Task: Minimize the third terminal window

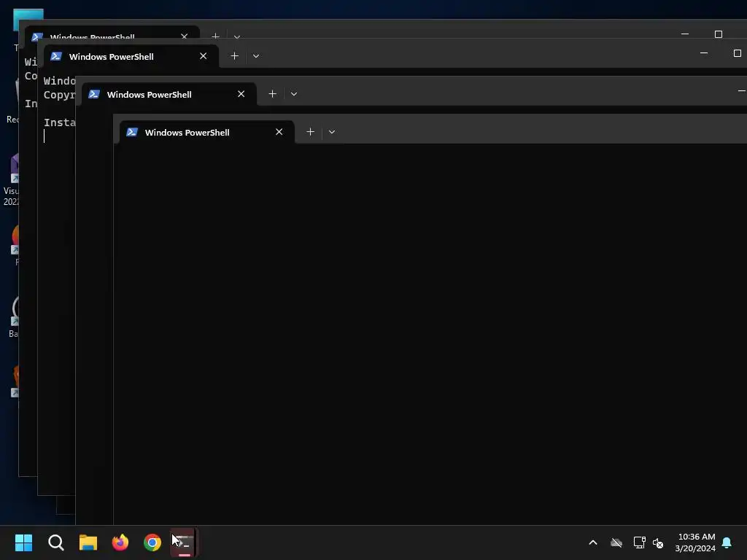Action: click(x=704, y=52)
